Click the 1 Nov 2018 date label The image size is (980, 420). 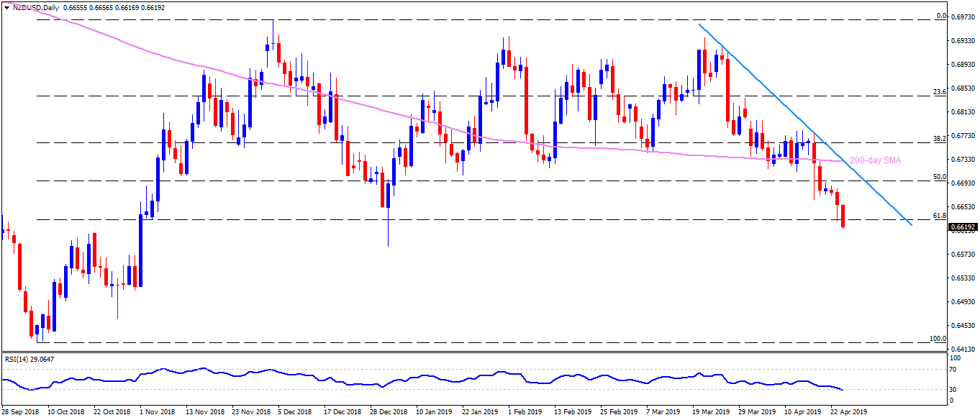point(157,412)
